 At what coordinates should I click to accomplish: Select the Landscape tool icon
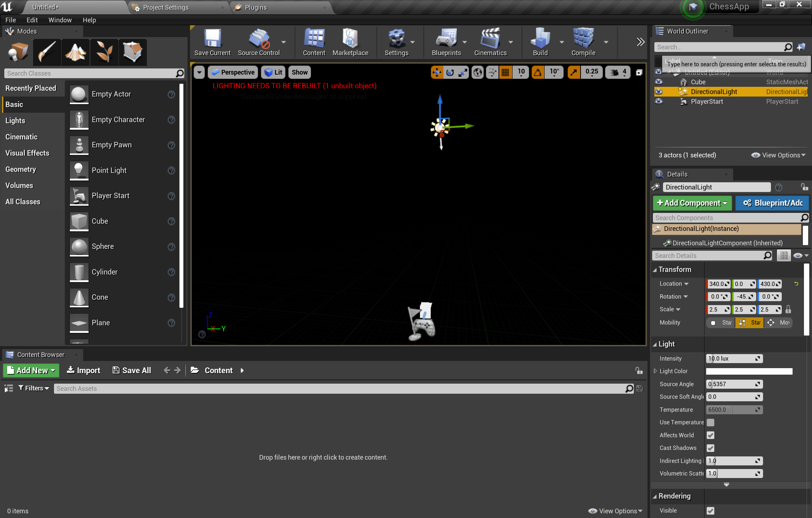point(75,52)
